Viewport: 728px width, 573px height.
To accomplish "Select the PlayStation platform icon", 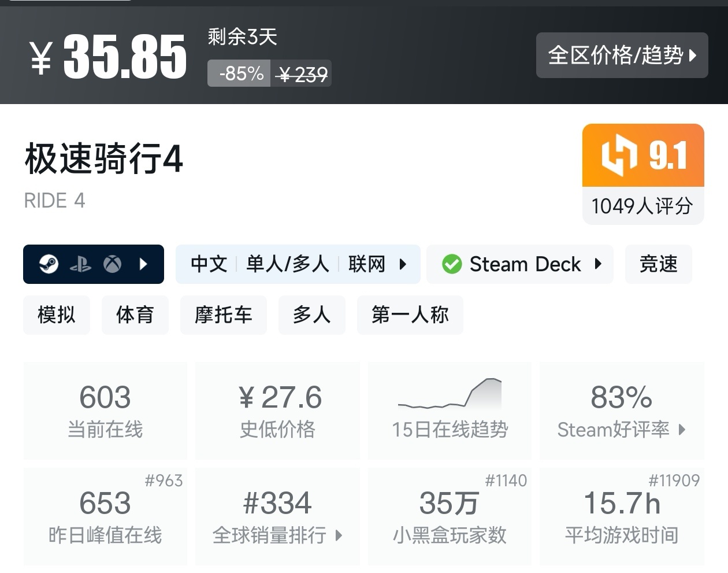I will pos(81,264).
